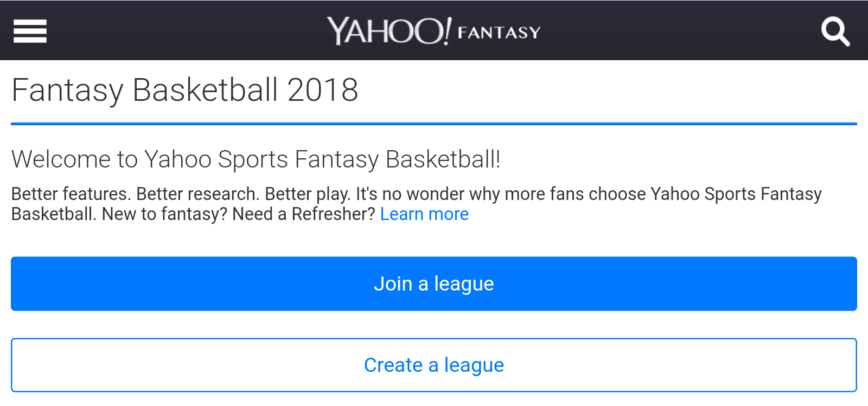Viewport: 868px width, 406px height.
Task: Show the search field via search icon
Action: pos(835,31)
